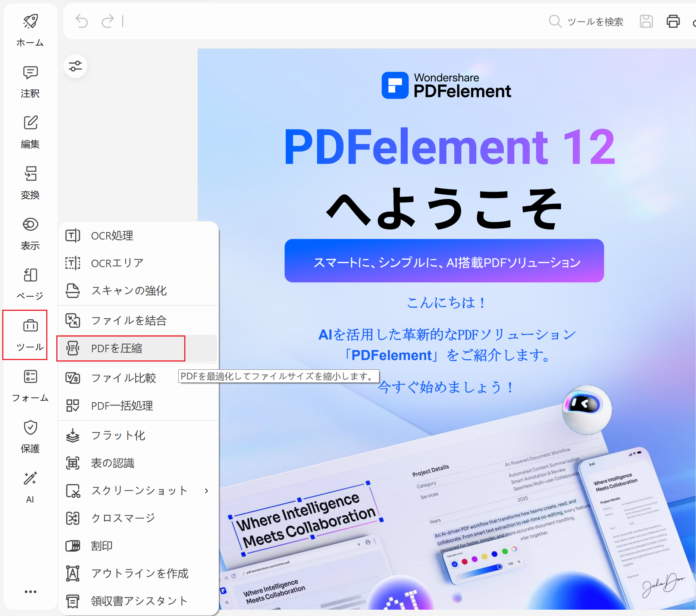Open スクリーンショット menu entry
The height and width of the screenshot is (616, 696).
coord(138,491)
